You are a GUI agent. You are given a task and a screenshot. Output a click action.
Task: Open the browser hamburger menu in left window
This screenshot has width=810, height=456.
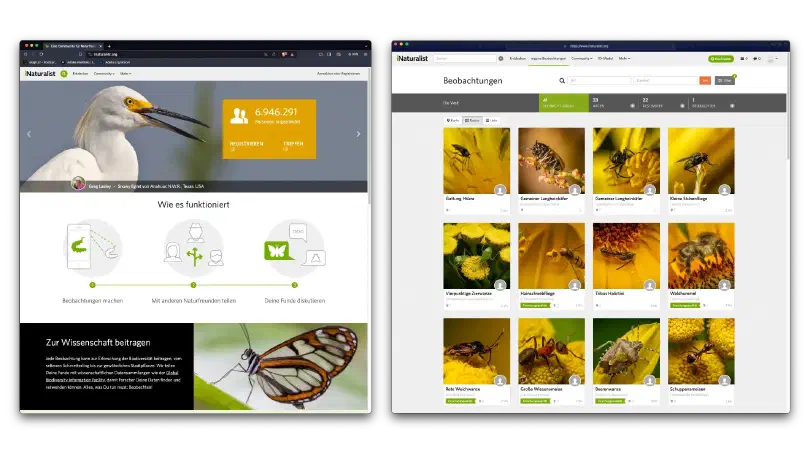click(x=365, y=54)
